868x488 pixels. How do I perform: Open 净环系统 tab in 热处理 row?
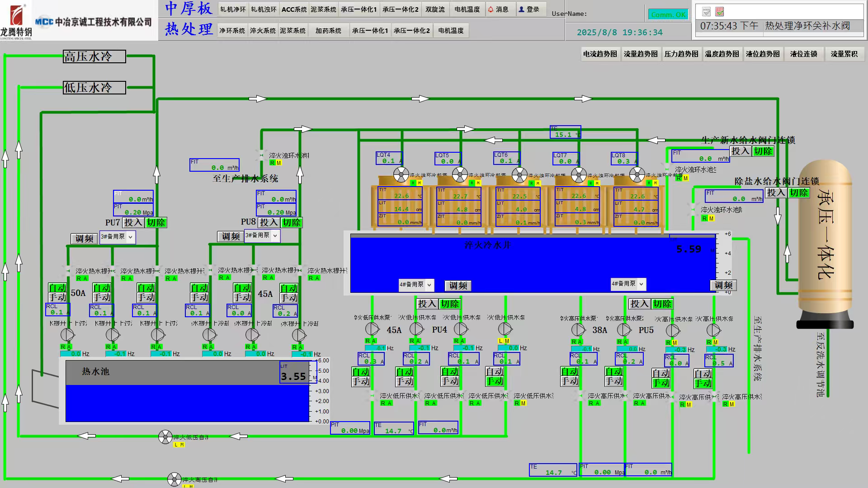[x=232, y=31]
